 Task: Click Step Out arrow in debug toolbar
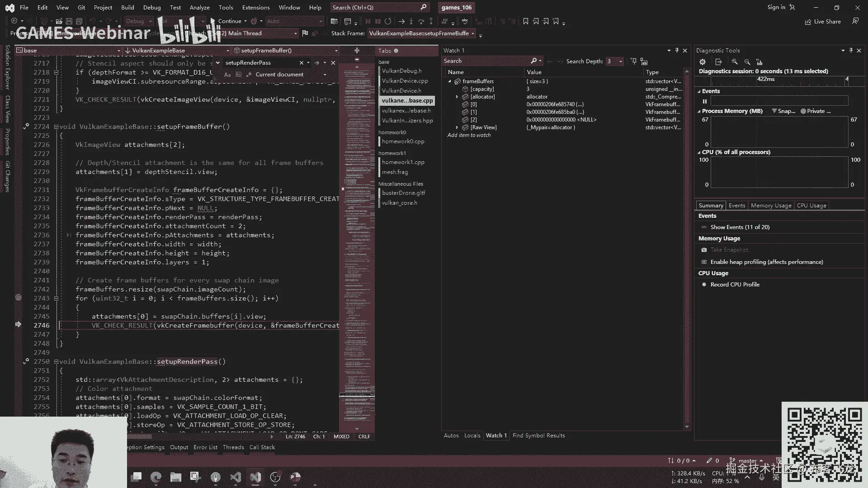point(431,21)
